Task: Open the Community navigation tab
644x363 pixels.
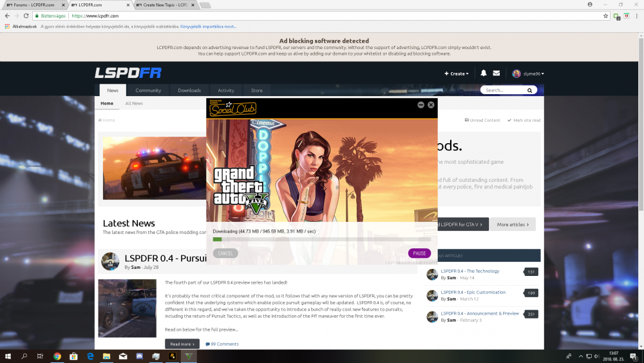Action: click(148, 90)
